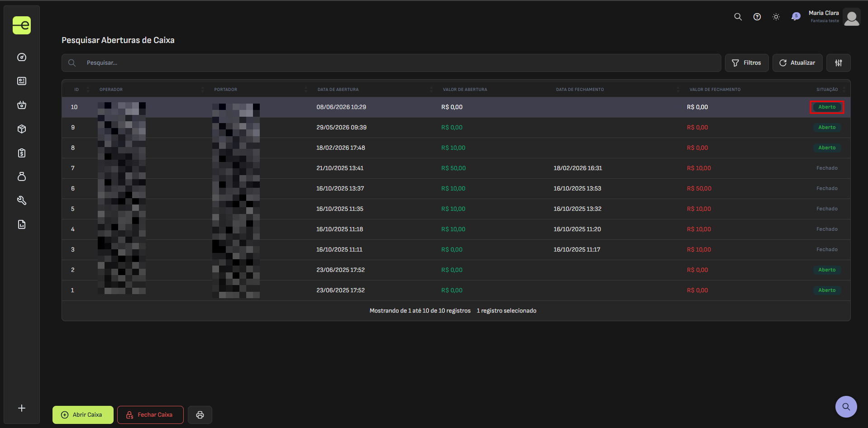Image resolution: width=868 pixels, height=428 pixels.
Task: Open the ID card sidebar icon
Action: tap(22, 81)
